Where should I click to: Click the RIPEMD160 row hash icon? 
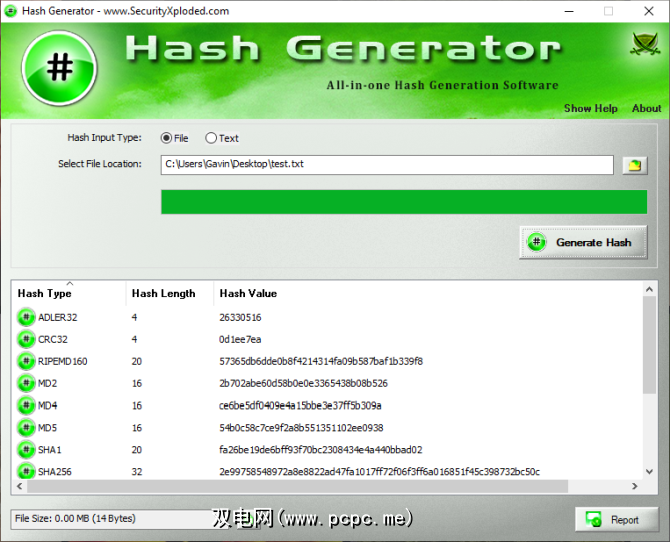coord(26,361)
